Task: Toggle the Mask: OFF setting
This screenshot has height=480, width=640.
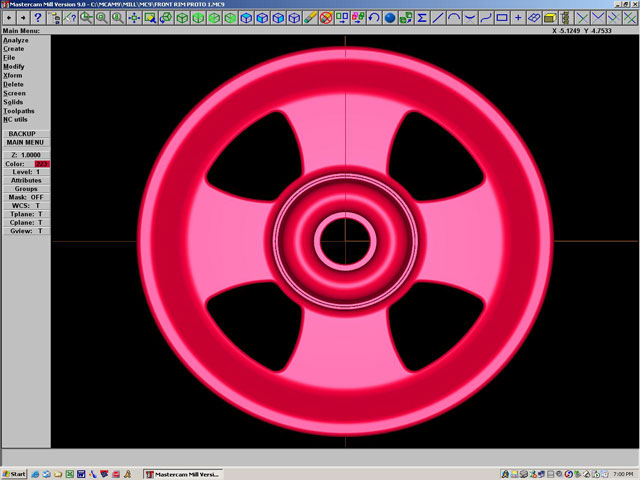Action: tap(26, 197)
